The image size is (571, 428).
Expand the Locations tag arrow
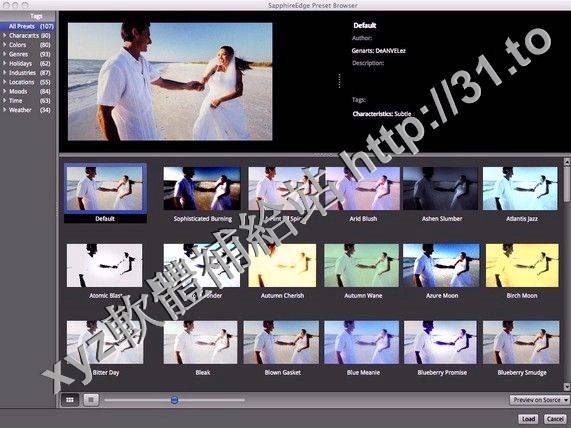pos(4,82)
